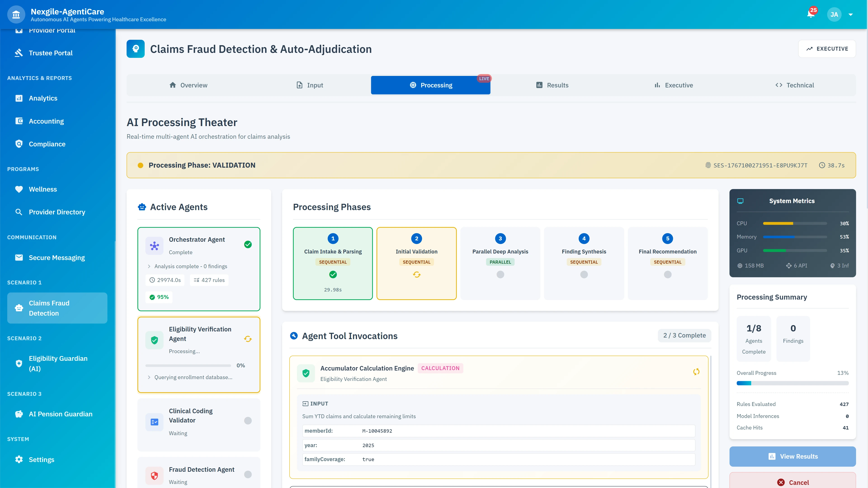The image size is (868, 488).
Task: Open Secure Messaging via the envelope icon
Action: pos(19,257)
